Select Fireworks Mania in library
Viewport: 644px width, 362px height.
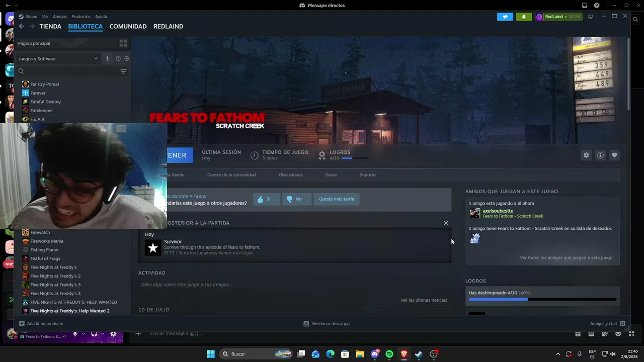pos(47,241)
